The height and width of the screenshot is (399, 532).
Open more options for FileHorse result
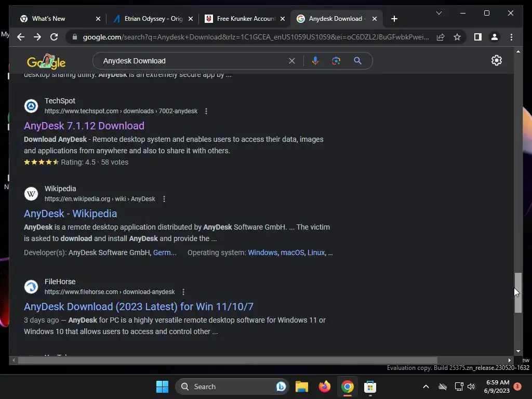pos(183,292)
